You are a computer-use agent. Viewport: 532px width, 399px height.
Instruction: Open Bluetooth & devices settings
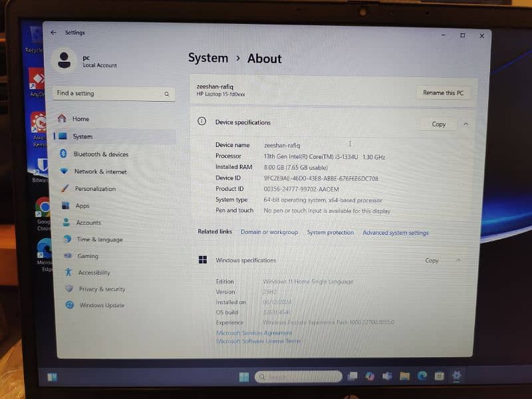pyautogui.click(x=100, y=154)
